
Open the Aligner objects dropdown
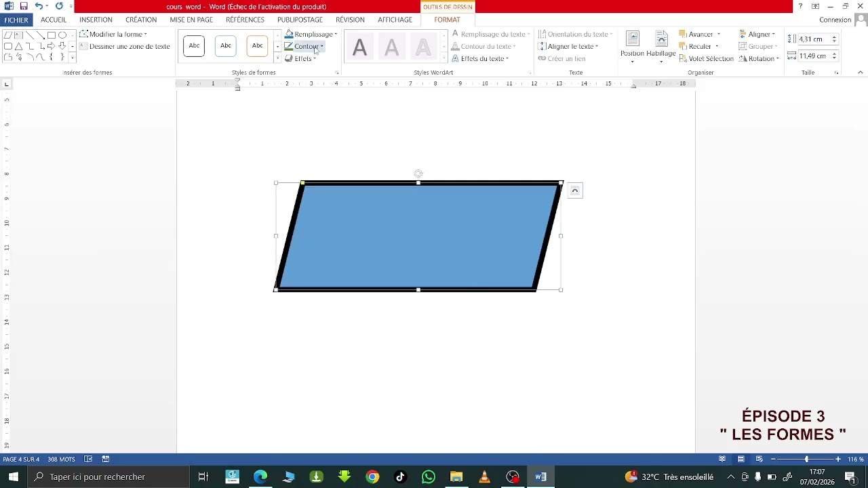click(x=757, y=34)
